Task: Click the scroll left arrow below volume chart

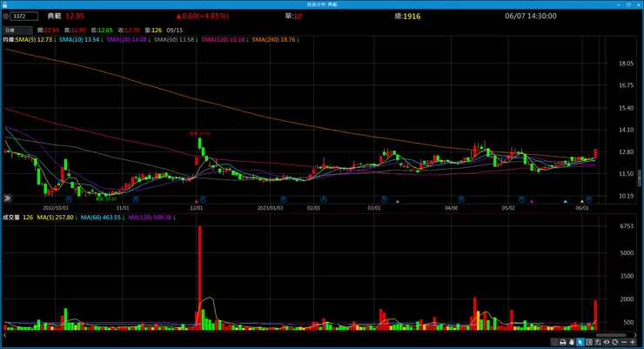Action: [5, 335]
